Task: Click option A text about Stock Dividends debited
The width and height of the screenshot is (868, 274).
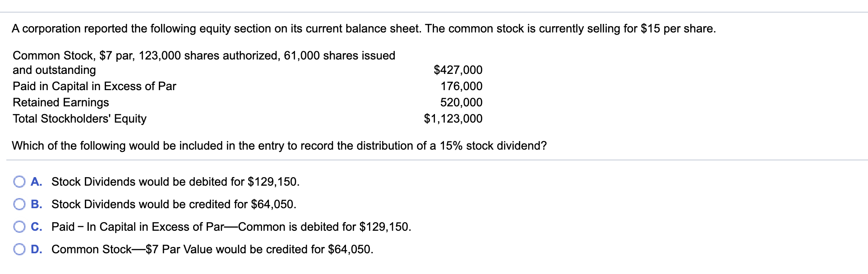Action: pos(175,182)
